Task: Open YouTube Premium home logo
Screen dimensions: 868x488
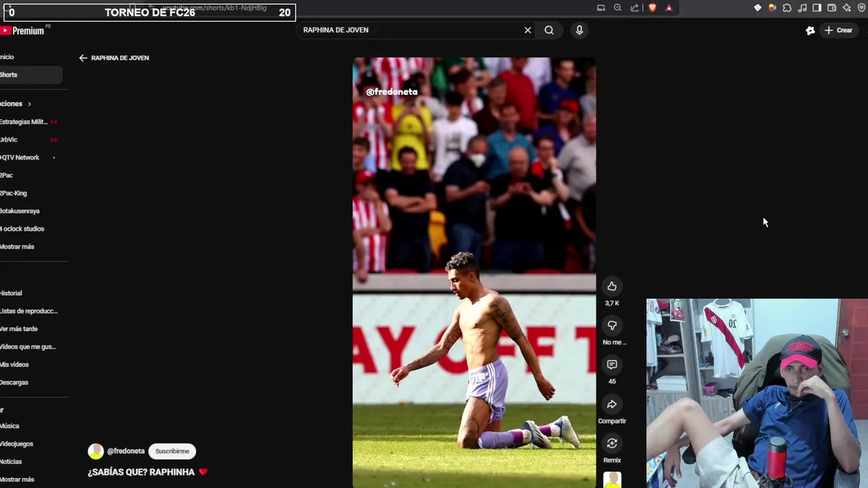Action: point(22,30)
